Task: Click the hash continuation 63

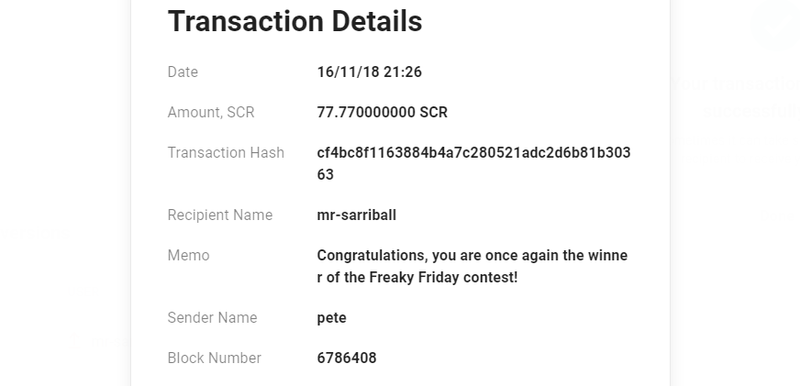Action: [325, 174]
